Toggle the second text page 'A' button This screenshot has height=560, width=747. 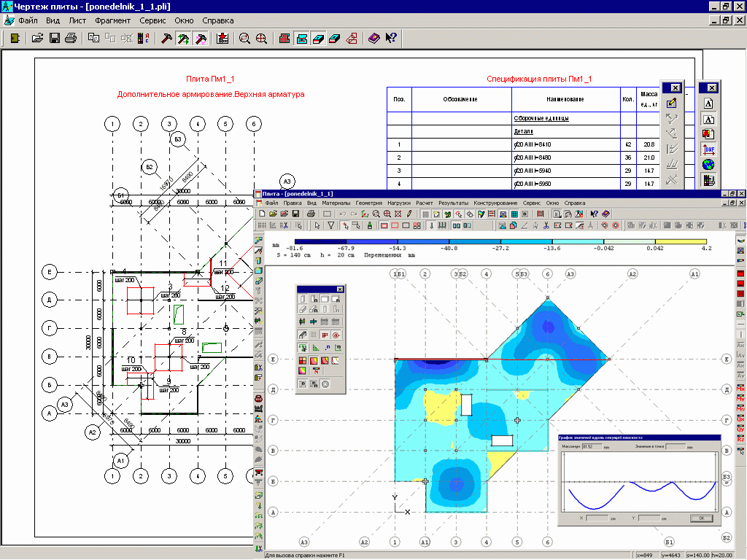coord(708,120)
